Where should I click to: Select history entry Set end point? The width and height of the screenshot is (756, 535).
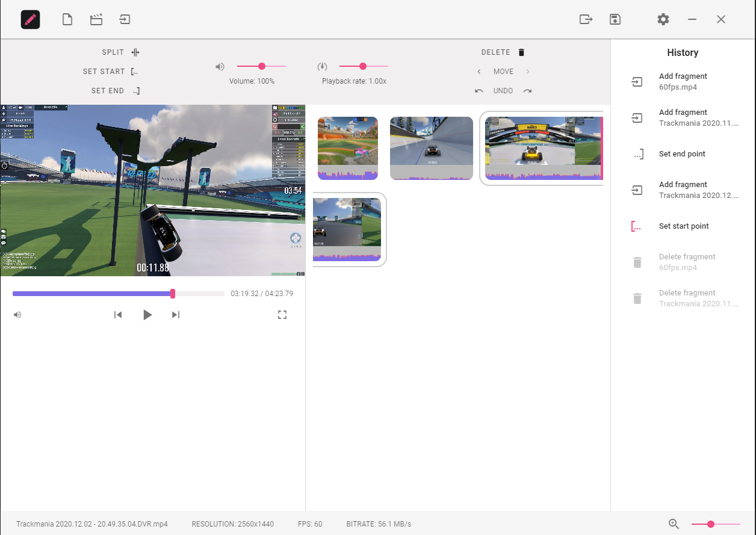point(683,154)
